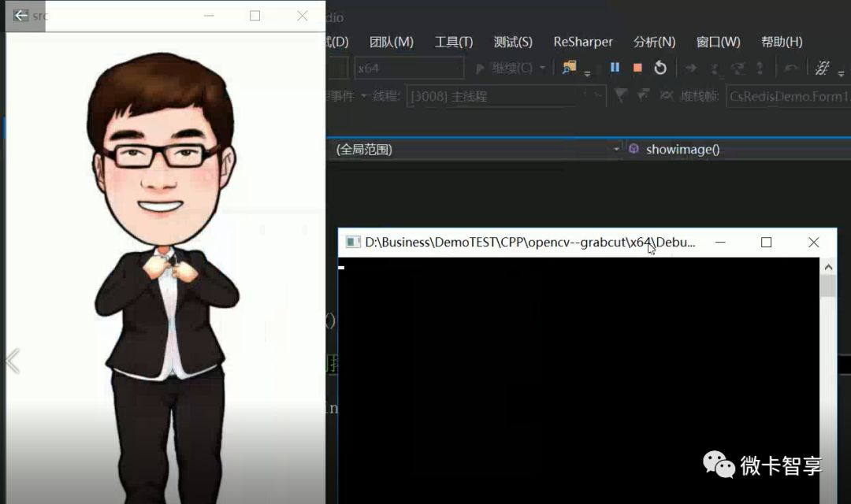
Task: Maximize the src image window
Action: 255,16
